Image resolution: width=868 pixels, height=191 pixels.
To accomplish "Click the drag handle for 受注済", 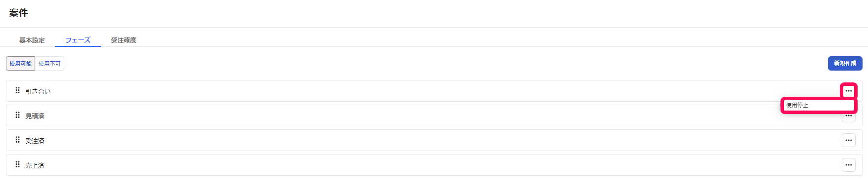I will (17, 140).
